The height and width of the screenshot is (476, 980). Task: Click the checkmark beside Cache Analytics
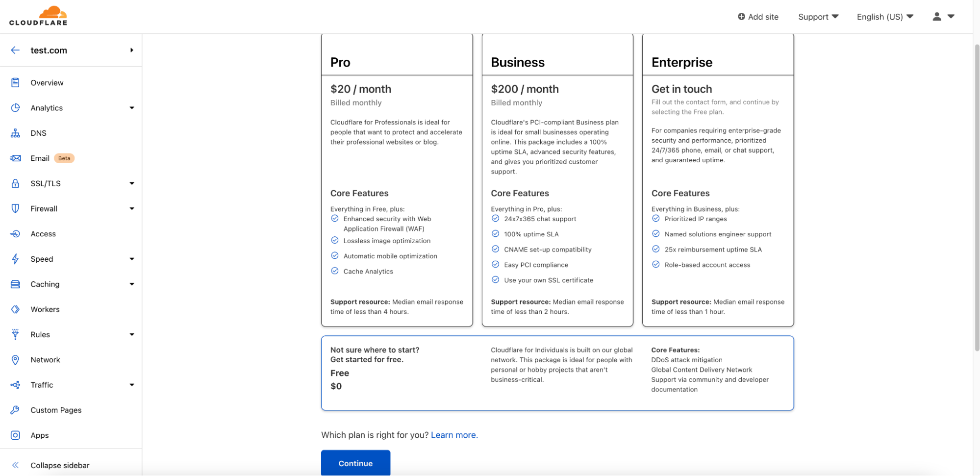(335, 271)
